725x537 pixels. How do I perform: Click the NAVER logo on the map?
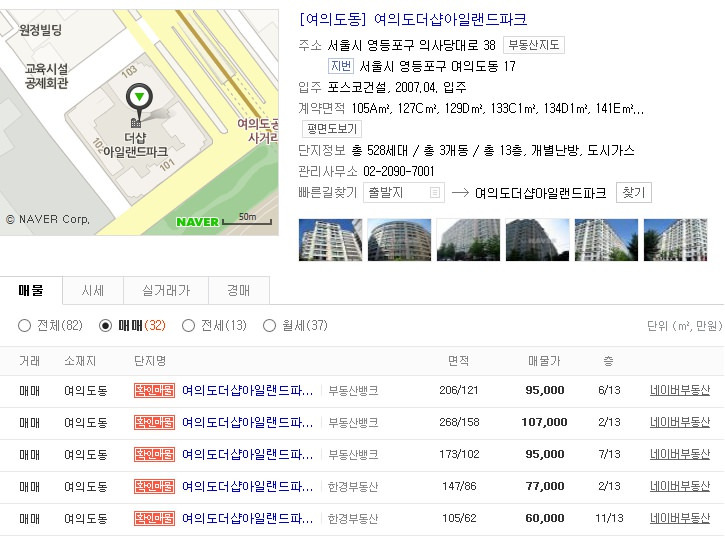click(x=197, y=222)
